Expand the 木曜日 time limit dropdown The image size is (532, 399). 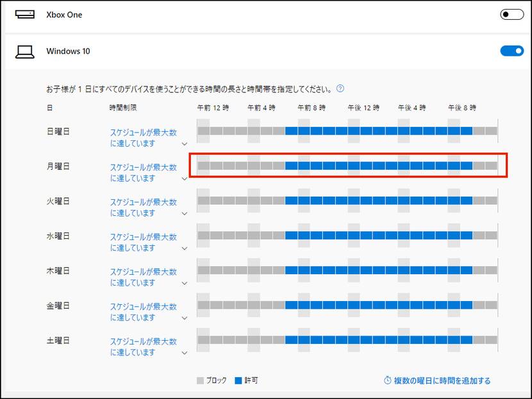point(185,283)
